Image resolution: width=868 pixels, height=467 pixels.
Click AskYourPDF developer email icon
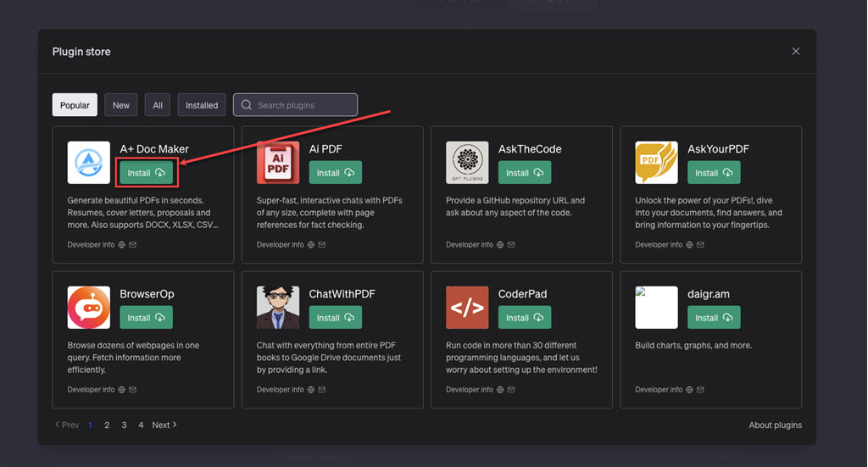tap(701, 245)
